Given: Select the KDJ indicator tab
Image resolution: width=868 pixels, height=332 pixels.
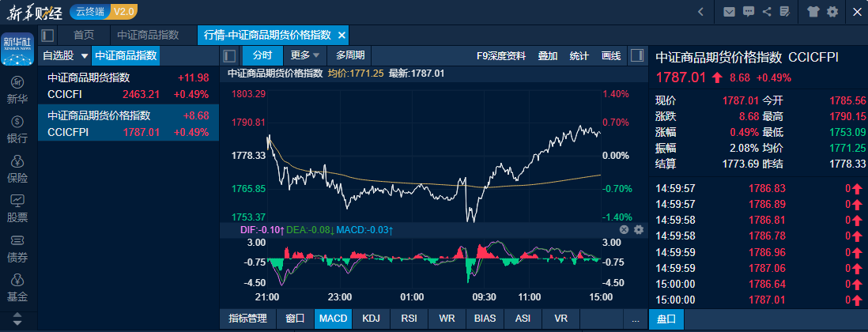Looking at the screenshot, I should [371, 319].
